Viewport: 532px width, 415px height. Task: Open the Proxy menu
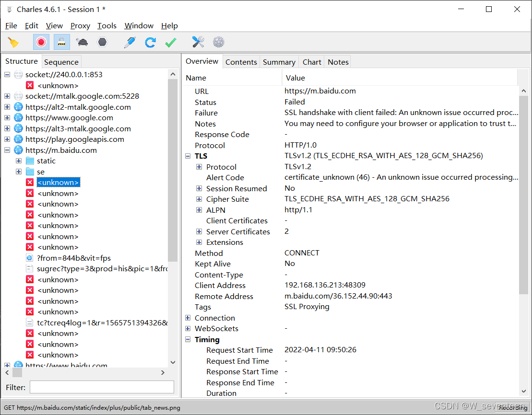coord(80,26)
